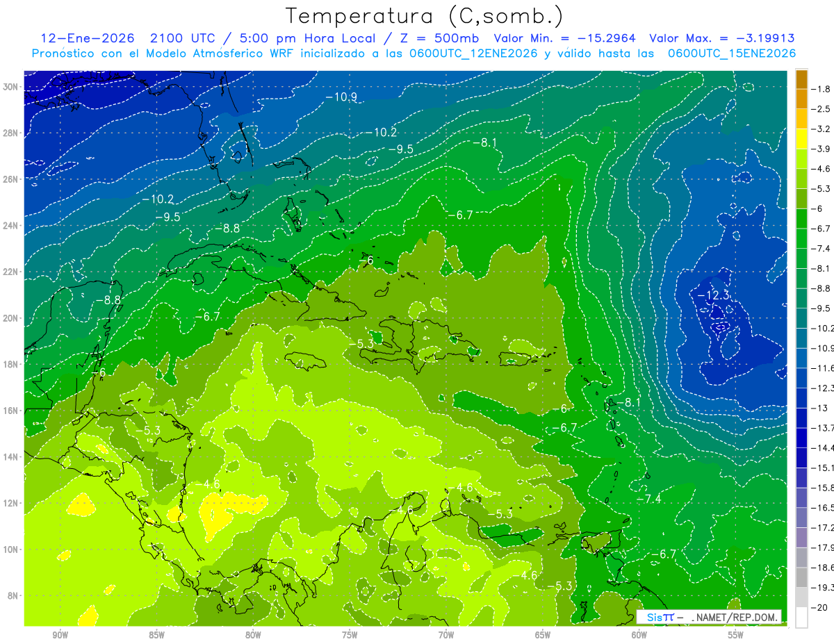Click the 28N latitude axis label
Image resolution: width=834 pixels, height=644 pixels.
[11, 133]
